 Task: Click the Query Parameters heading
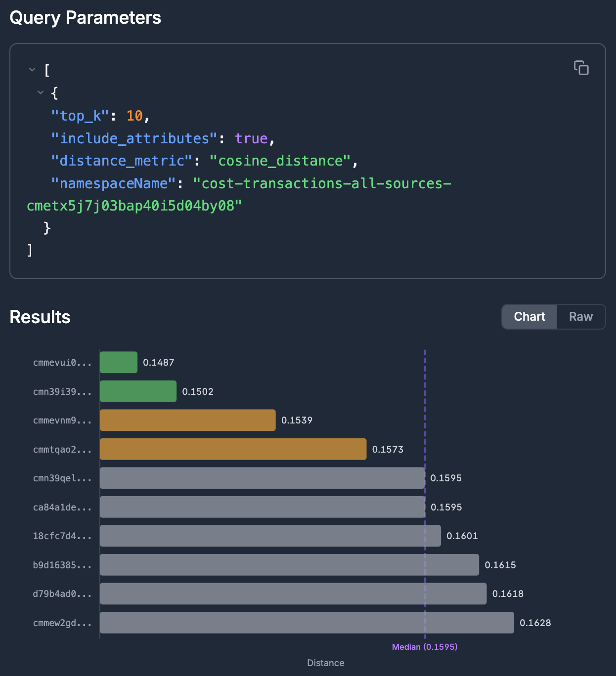[x=86, y=18]
